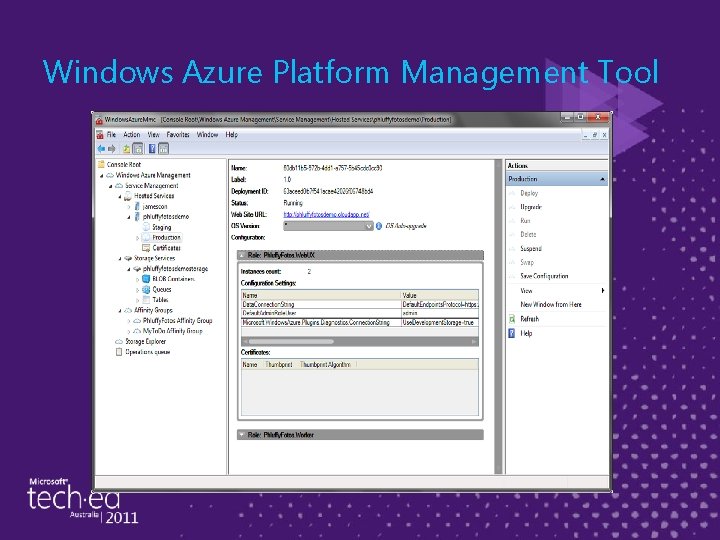720x540 pixels.
Task: Go back with the toolbar Back arrow
Action: pyautogui.click(x=101, y=149)
